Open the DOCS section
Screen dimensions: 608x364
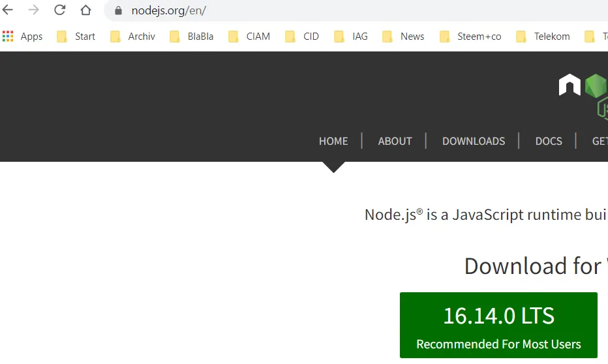point(549,141)
